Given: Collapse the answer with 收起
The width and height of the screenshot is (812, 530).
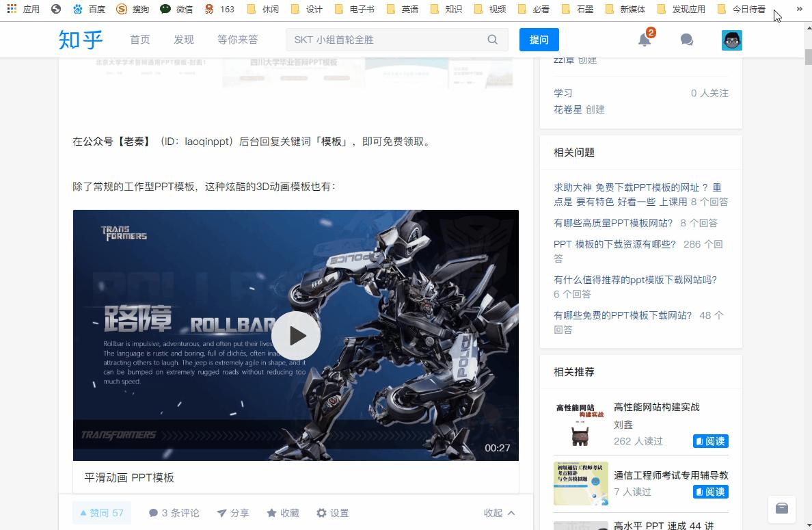Looking at the screenshot, I should pos(499,513).
